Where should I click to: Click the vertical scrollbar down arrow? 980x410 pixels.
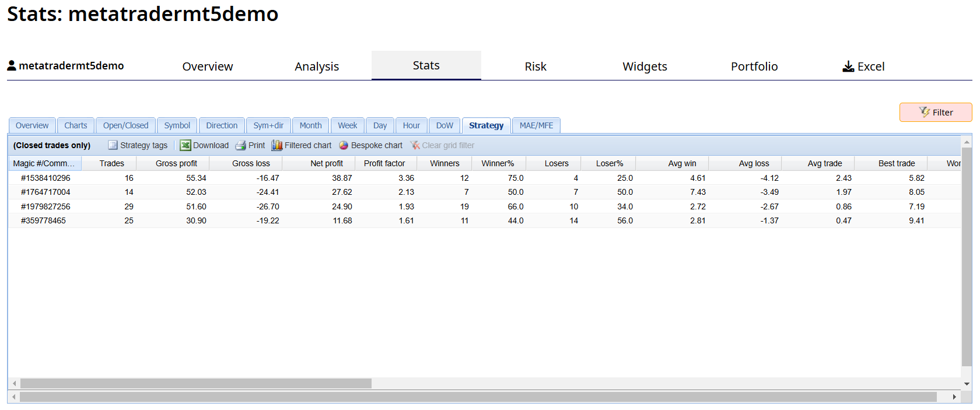pyautogui.click(x=967, y=384)
